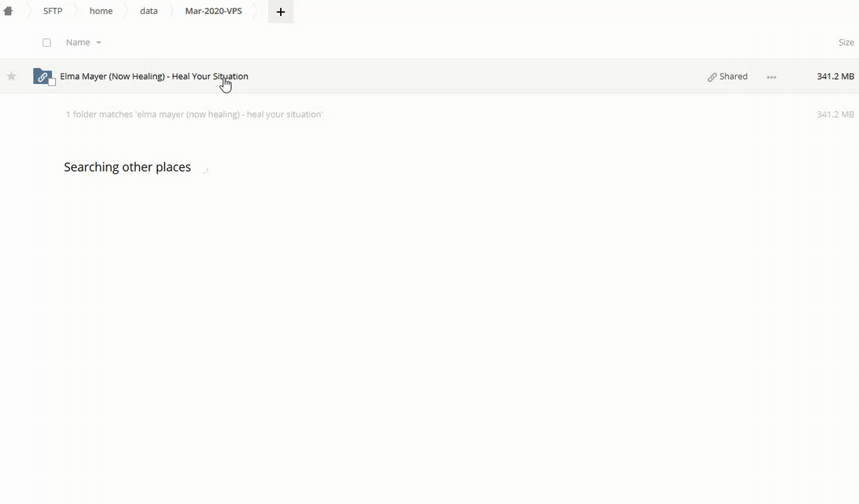The height and width of the screenshot is (504, 859).
Task: Sort the list by Name column
Action: (78, 43)
